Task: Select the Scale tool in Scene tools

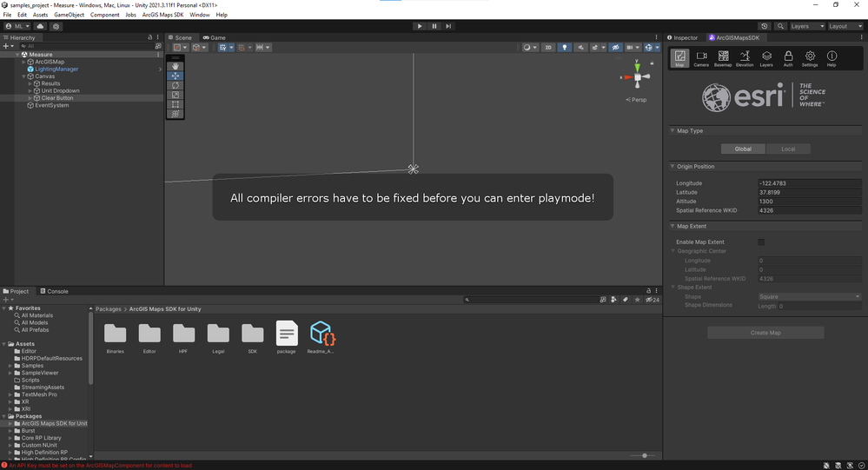Action: point(176,95)
